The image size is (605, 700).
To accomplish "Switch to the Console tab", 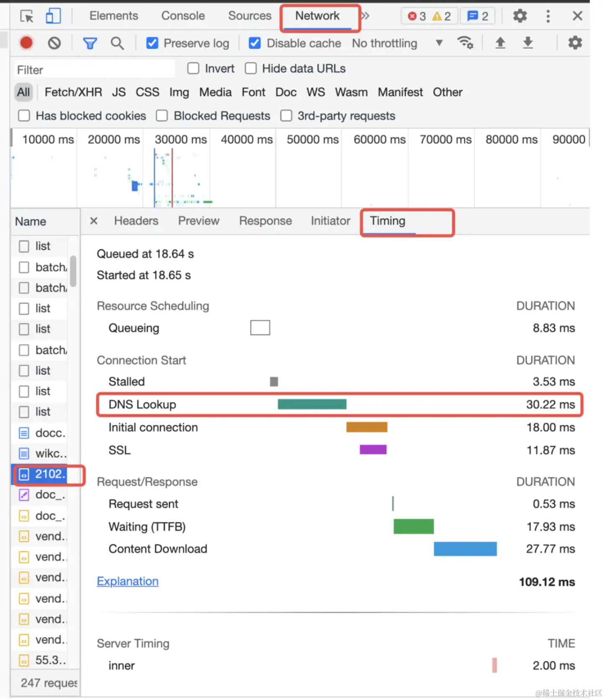I will click(x=183, y=16).
